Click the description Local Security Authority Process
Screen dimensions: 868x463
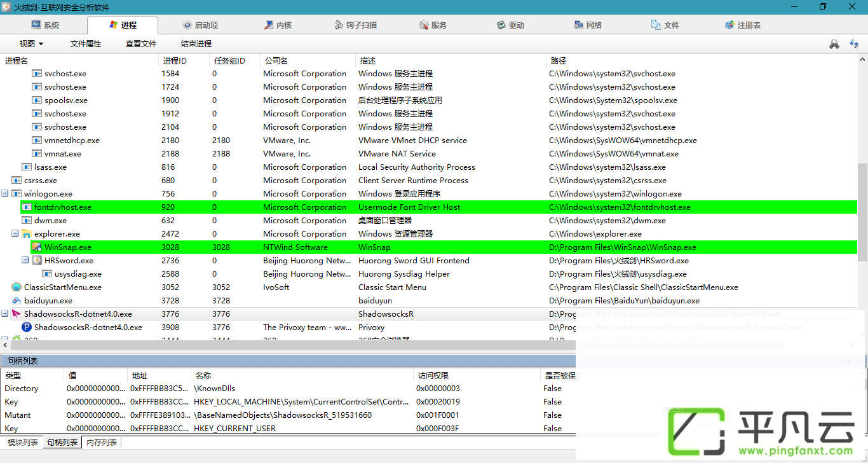[x=417, y=167]
